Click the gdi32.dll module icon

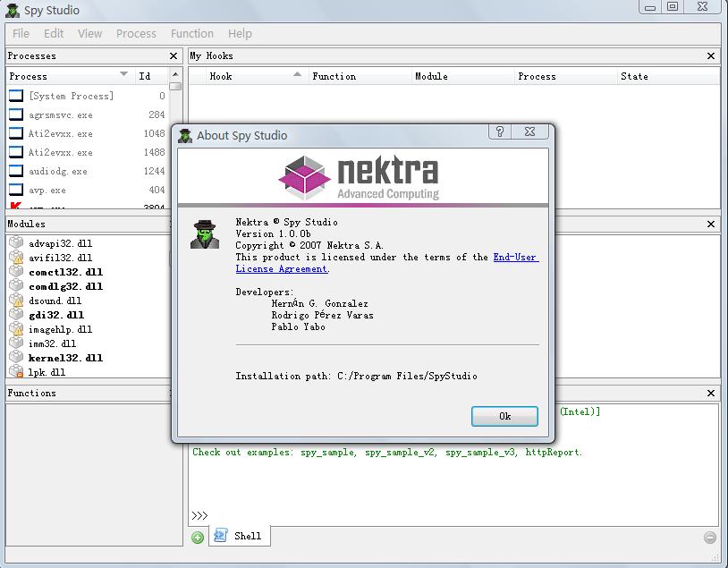click(16, 314)
